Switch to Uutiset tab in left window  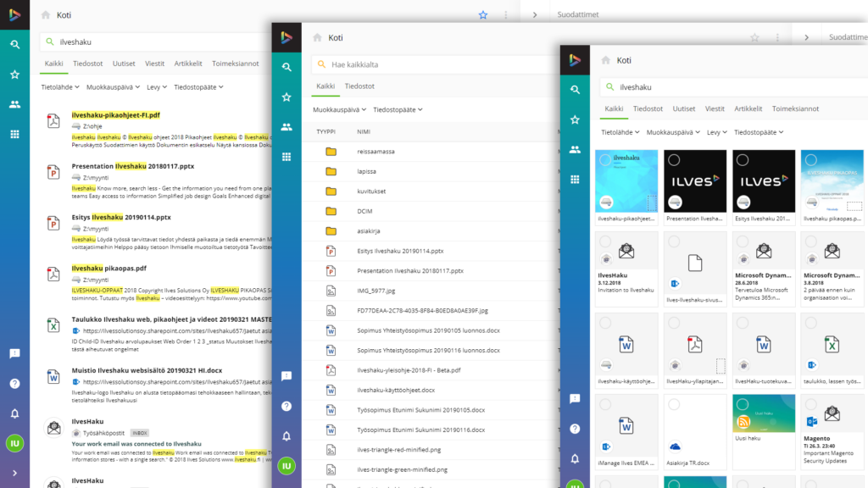(x=124, y=64)
